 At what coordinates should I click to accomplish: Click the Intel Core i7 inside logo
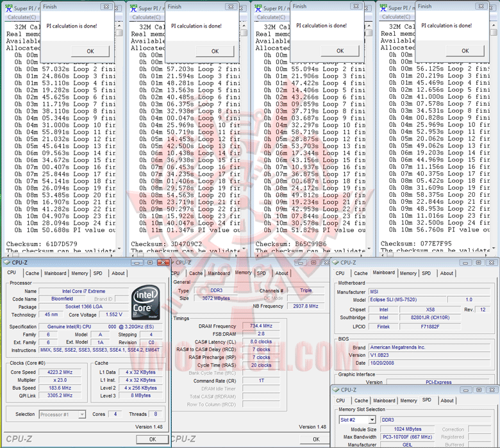146,303
